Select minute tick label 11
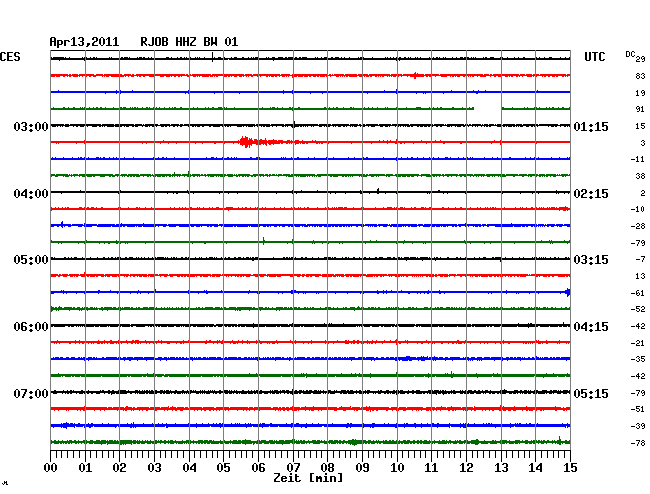Viewport: 650px width, 494px height. pyautogui.click(x=431, y=467)
